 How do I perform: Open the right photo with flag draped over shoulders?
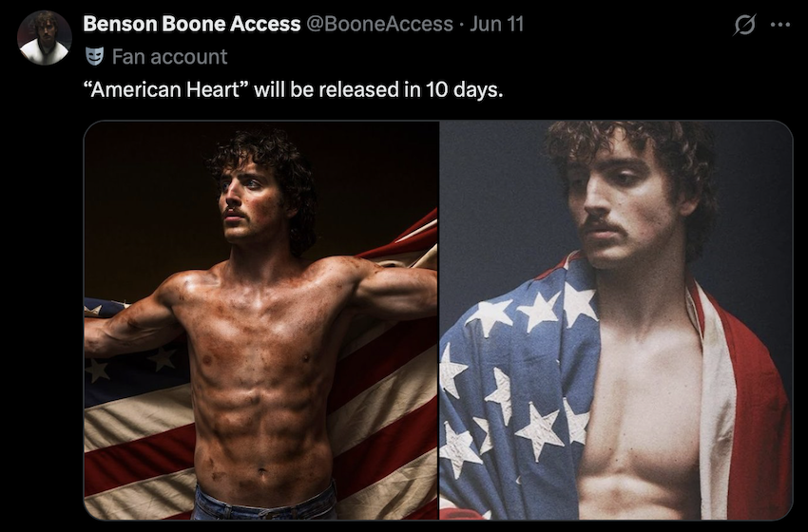pyautogui.click(x=616, y=320)
